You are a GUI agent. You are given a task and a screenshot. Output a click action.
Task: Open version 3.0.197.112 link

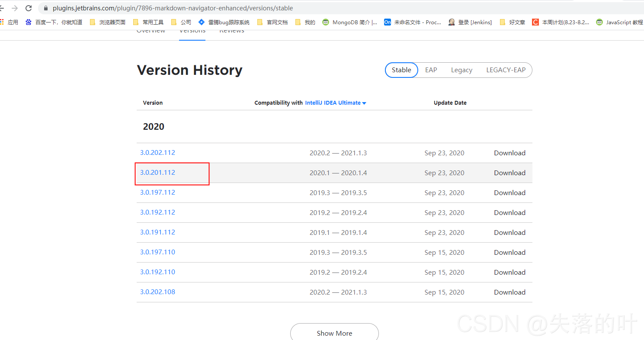tap(157, 192)
